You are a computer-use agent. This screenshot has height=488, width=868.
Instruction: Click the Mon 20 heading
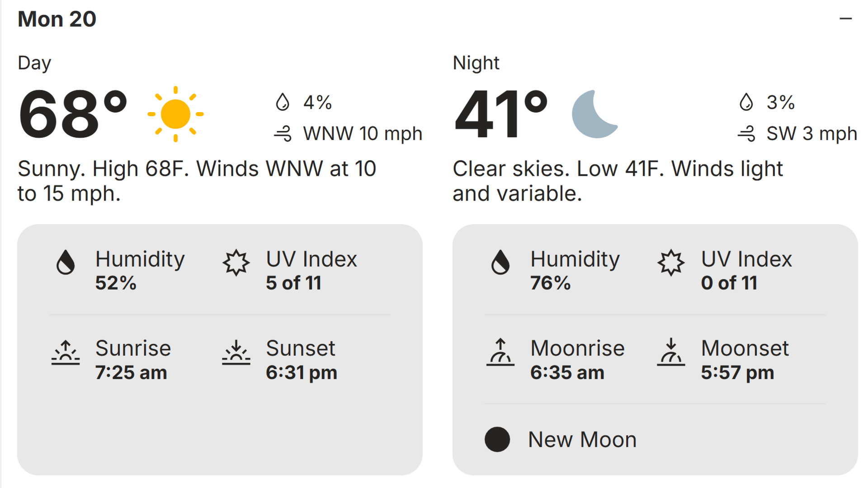pyautogui.click(x=57, y=19)
